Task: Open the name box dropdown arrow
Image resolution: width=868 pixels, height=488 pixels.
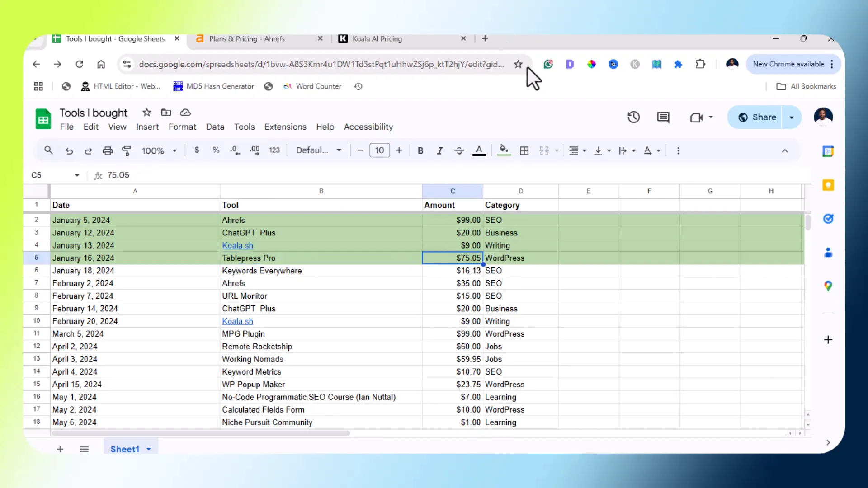Action: pyautogui.click(x=77, y=175)
